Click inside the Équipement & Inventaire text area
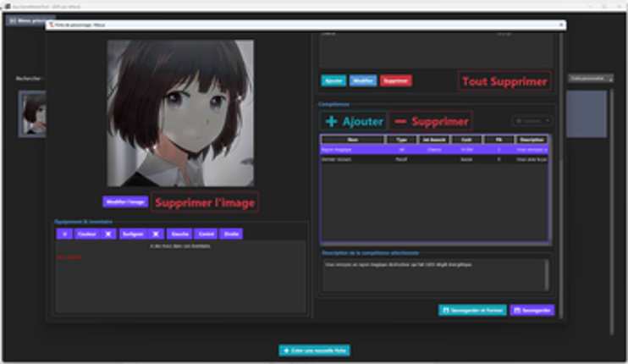Viewport: 628px width, 364px height. [x=180, y=276]
